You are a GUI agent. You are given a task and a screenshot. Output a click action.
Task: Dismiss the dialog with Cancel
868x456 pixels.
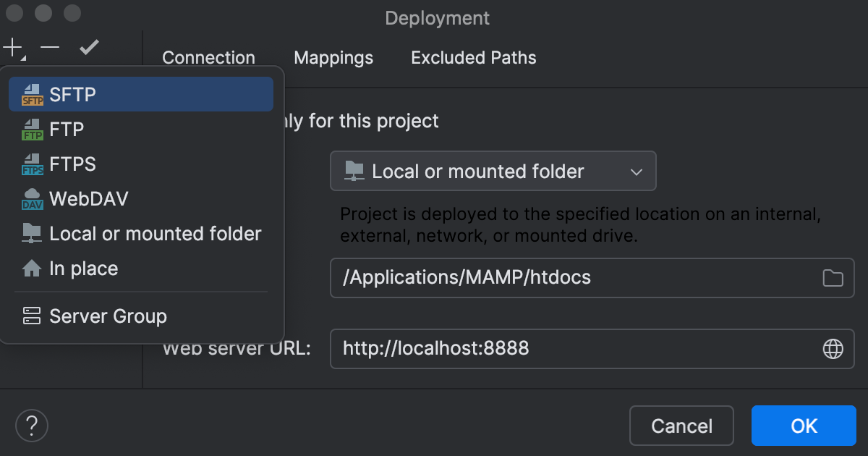pyautogui.click(x=681, y=426)
